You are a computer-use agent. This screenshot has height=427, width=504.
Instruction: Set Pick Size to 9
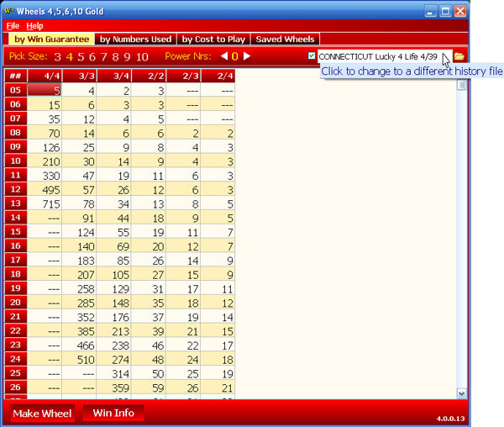127,57
